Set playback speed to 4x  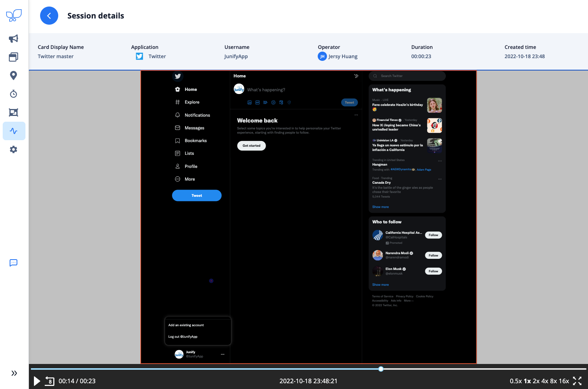(x=545, y=381)
